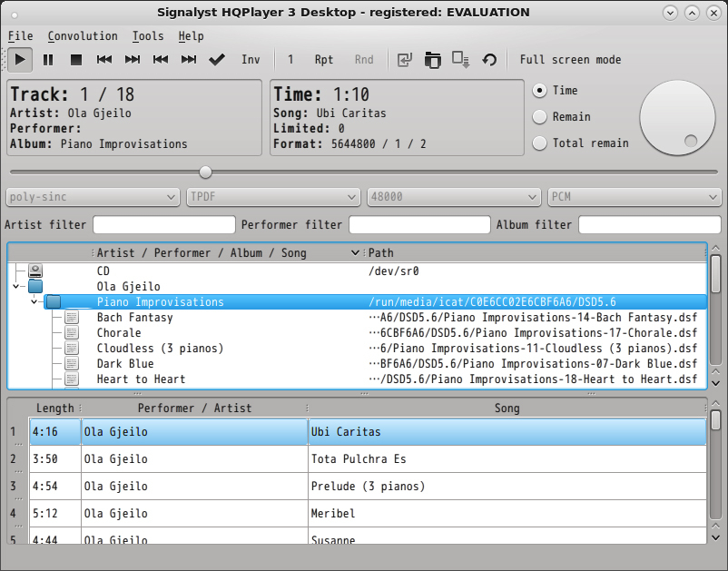Select "Ubi Caritas" in the playlist
This screenshot has width=728, height=571.
346,432
